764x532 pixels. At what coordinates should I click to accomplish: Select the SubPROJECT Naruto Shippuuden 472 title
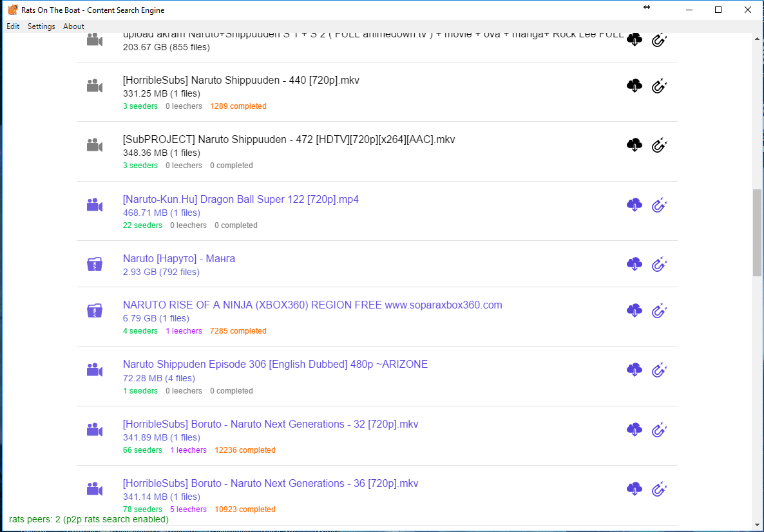[x=289, y=140]
